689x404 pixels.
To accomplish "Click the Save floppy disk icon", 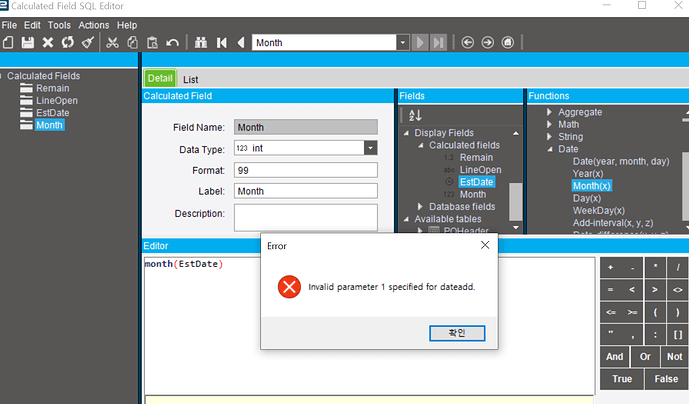I will tap(28, 43).
